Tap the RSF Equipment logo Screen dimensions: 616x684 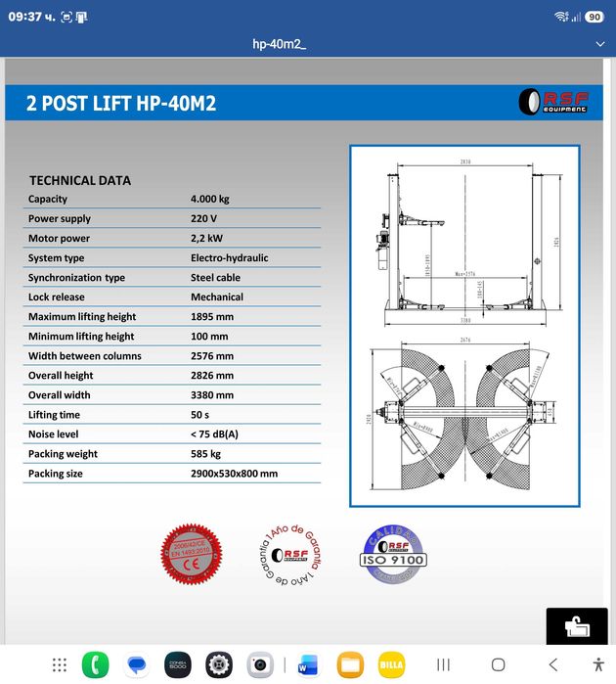tap(553, 102)
